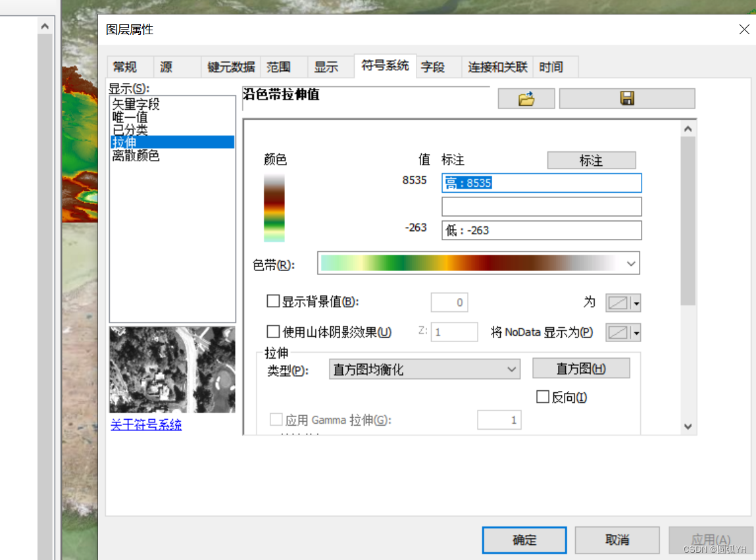Select 唯一值 in the display list
756x560 pixels.
130,117
